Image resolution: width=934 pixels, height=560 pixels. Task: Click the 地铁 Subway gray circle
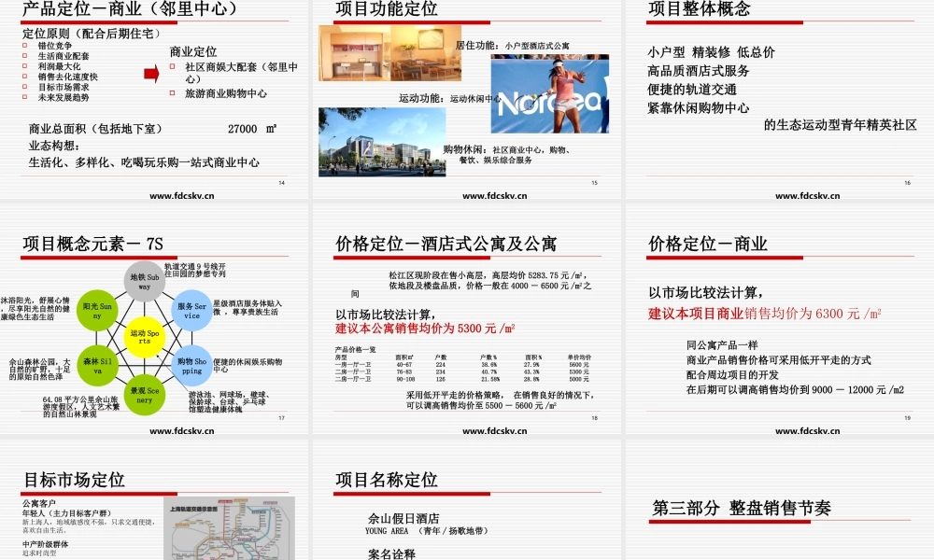coord(144,281)
